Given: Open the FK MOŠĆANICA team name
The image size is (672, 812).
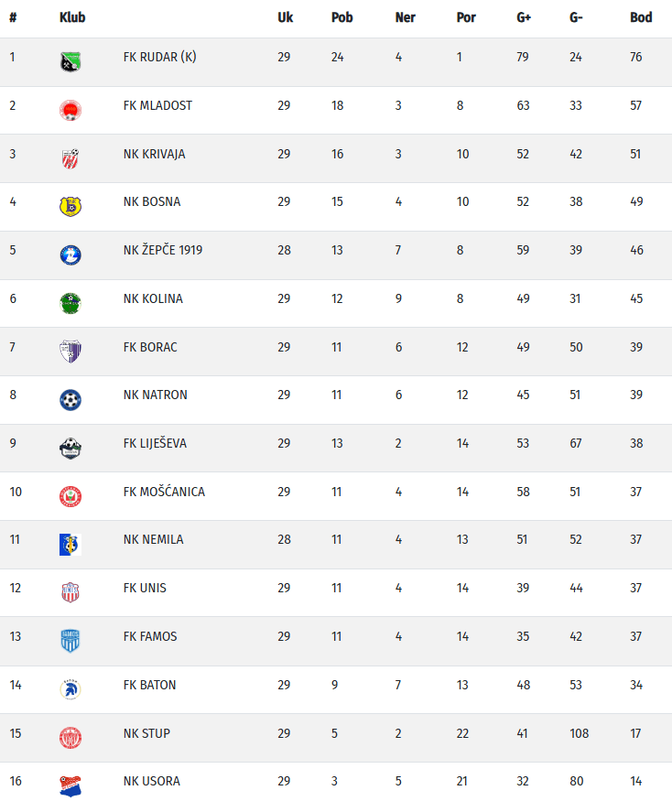Looking at the screenshot, I should click(x=164, y=492).
